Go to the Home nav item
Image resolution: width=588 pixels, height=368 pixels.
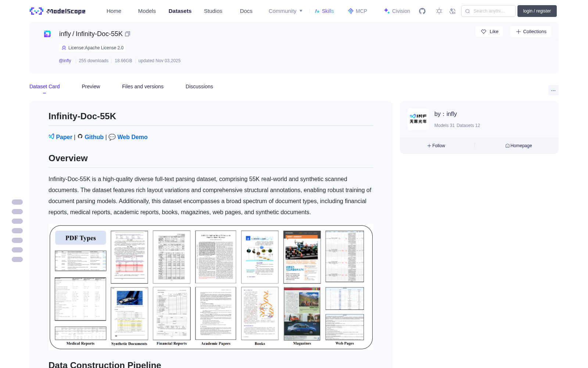coord(114,11)
